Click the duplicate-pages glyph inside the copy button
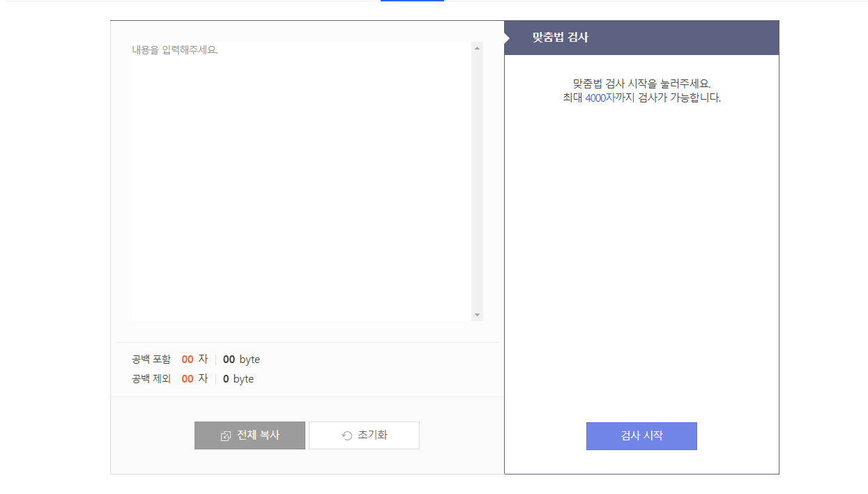This screenshot has width=868, height=494. (x=224, y=435)
